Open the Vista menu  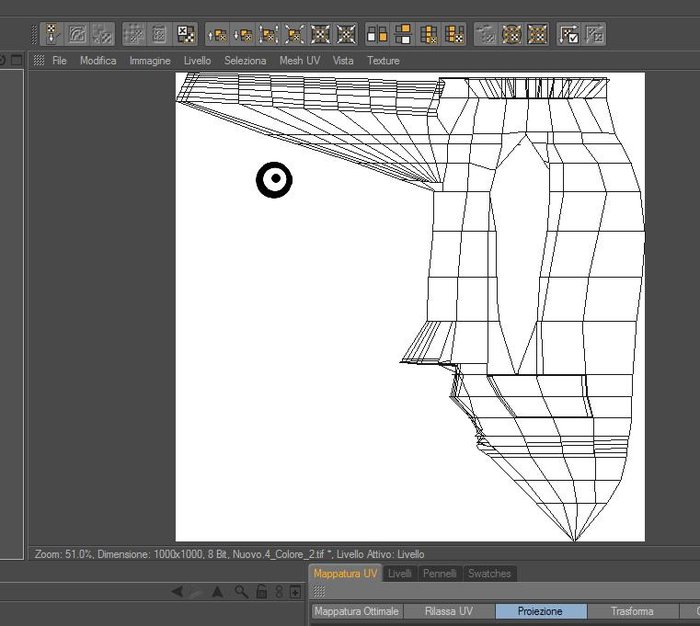(343, 61)
